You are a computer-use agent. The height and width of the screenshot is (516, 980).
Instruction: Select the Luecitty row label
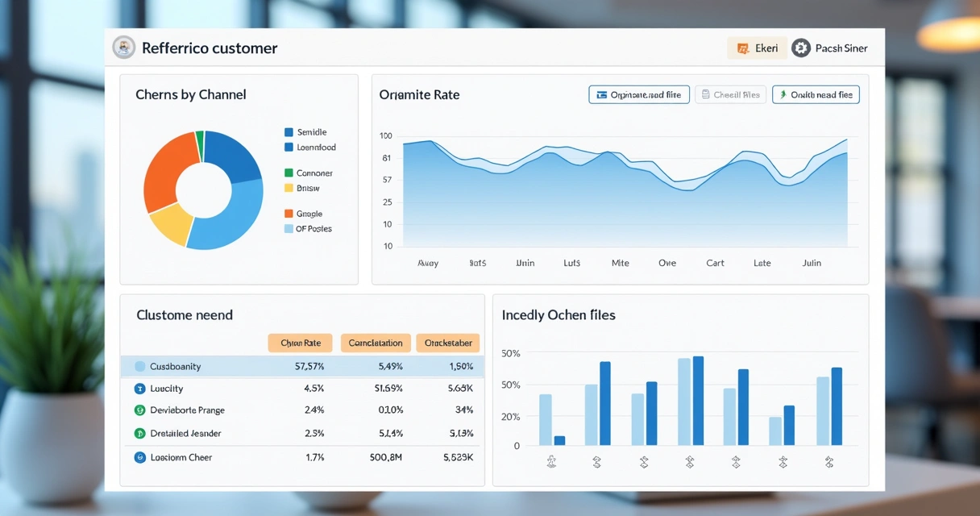[x=167, y=389]
